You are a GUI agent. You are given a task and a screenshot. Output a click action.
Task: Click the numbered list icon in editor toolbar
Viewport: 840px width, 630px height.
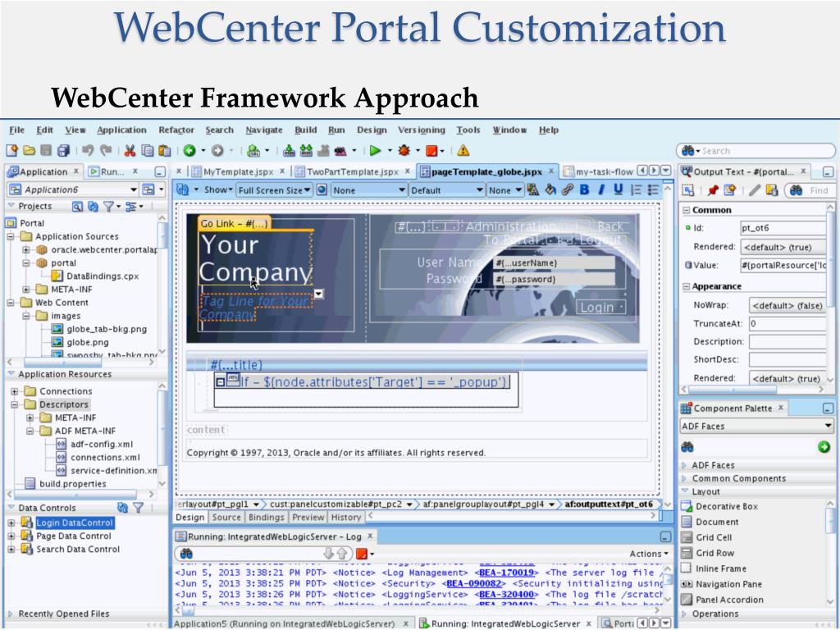(636, 189)
